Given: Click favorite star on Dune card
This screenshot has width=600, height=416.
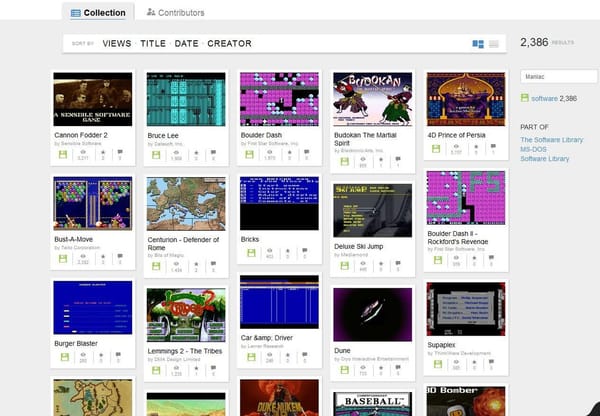Looking at the screenshot, I should point(381,369).
